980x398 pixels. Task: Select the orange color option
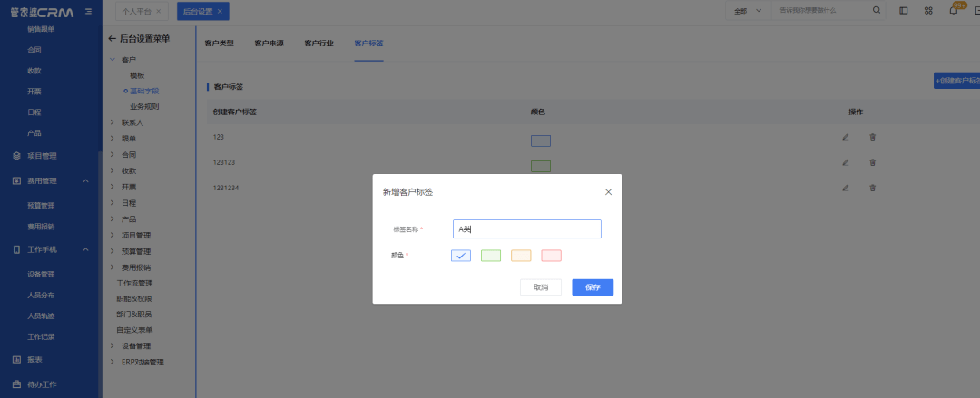(x=521, y=256)
